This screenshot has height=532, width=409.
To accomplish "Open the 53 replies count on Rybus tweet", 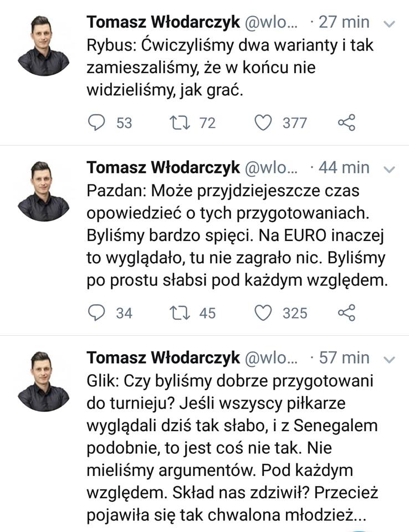I will pyautogui.click(x=124, y=123).
